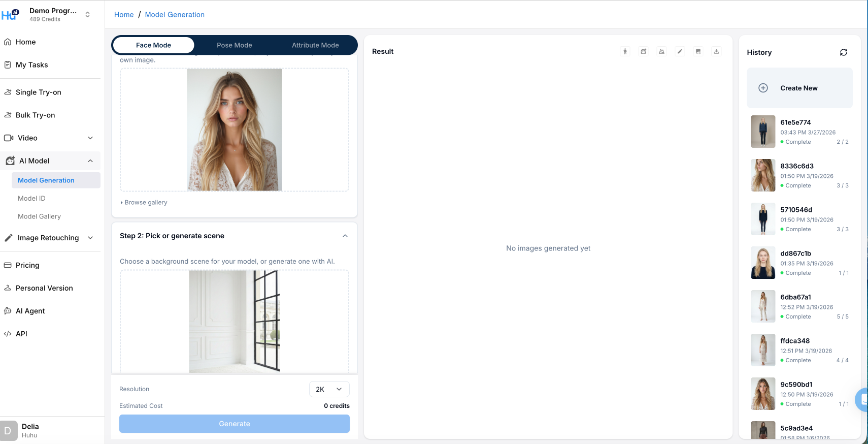868x444 pixels.
Task: Switch to Attribute Mode tab
Action: point(315,45)
